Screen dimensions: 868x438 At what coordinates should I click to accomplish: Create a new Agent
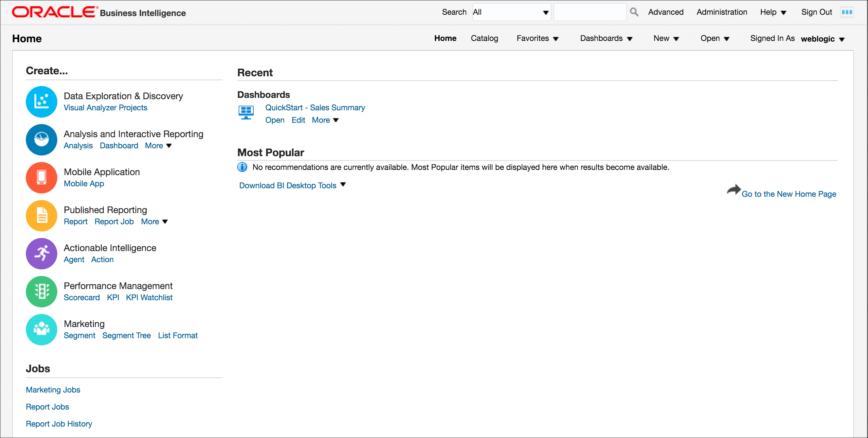pyautogui.click(x=74, y=260)
